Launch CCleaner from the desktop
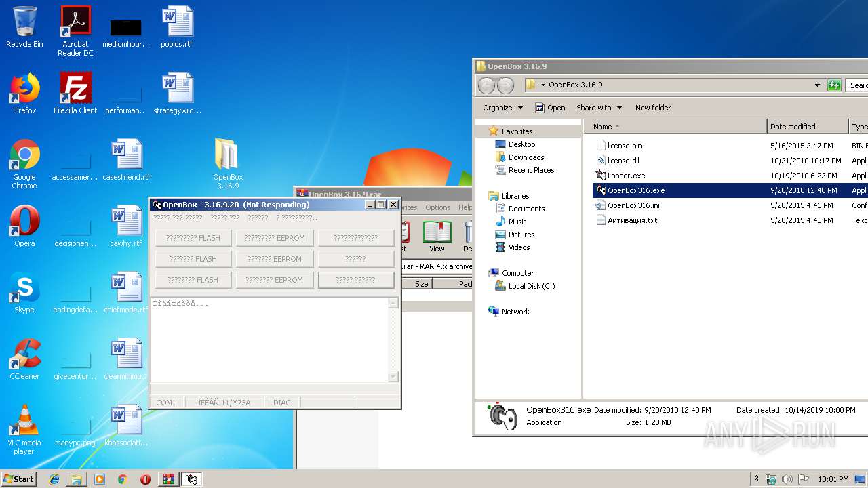 pyautogui.click(x=24, y=359)
